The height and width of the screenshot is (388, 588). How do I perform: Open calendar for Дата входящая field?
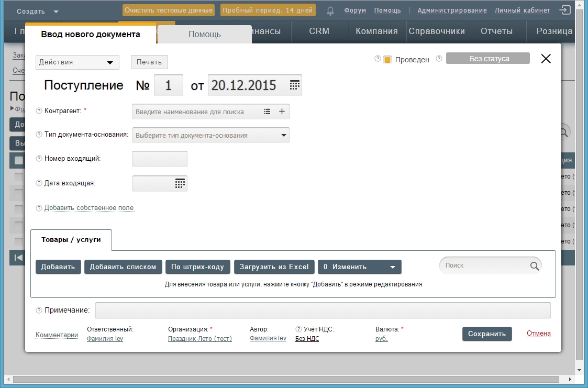[x=180, y=183]
